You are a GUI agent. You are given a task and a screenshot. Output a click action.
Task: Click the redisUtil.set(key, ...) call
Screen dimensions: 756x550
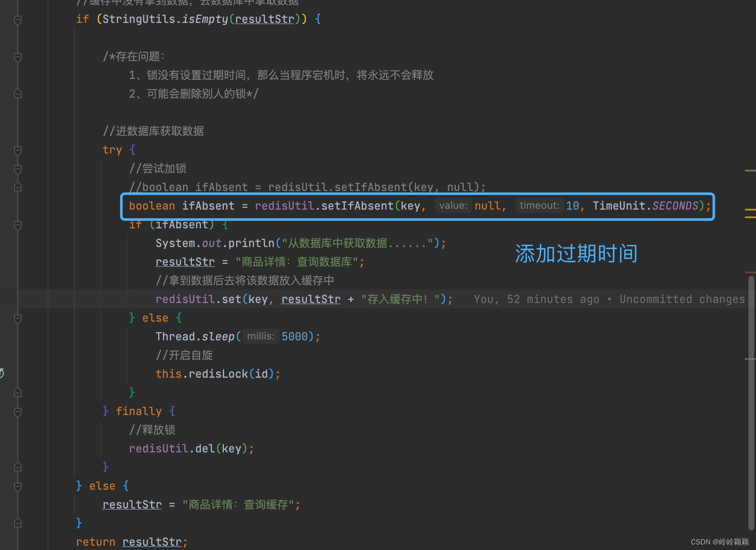click(304, 299)
